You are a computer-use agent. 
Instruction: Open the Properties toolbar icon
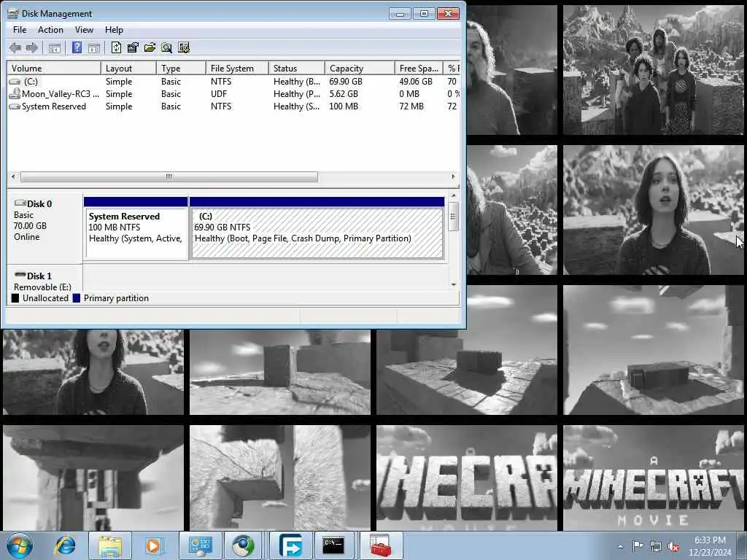coord(133,47)
